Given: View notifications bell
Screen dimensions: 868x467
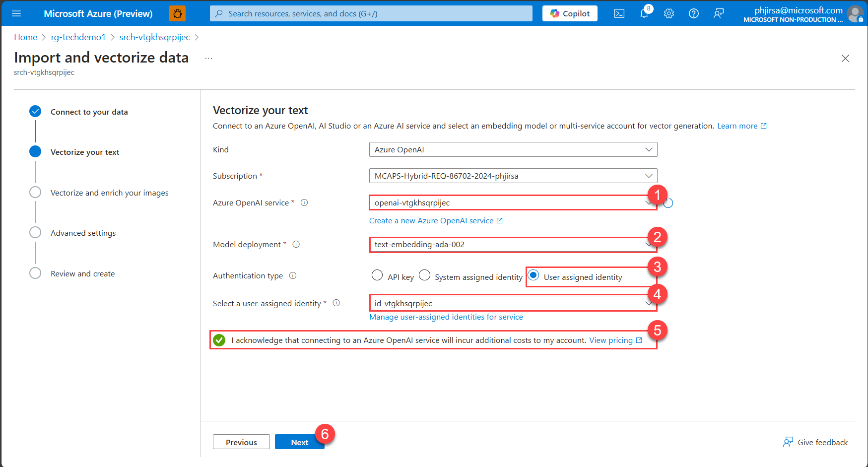Looking at the screenshot, I should click(x=644, y=13).
